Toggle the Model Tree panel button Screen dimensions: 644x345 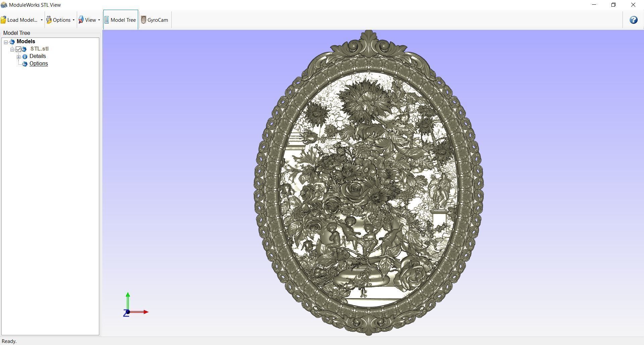coord(120,20)
